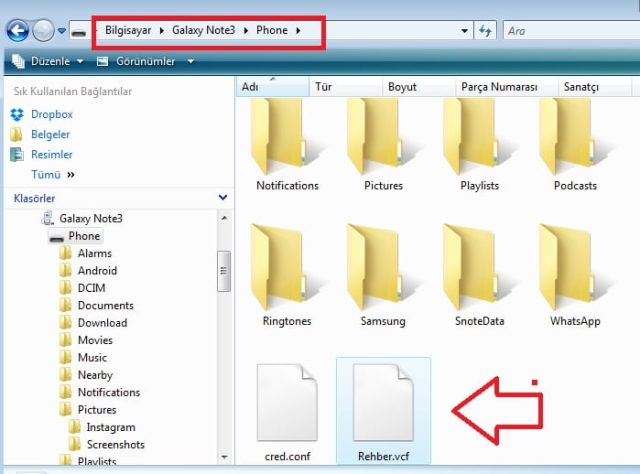The width and height of the screenshot is (640, 474).
Task: Select Instagram folder in the tree
Action: (x=110, y=427)
